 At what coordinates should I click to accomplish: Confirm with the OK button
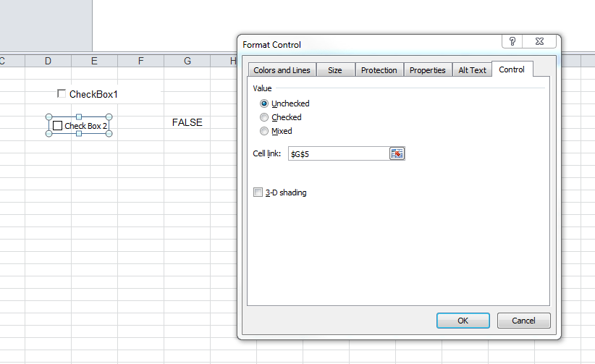tap(463, 321)
